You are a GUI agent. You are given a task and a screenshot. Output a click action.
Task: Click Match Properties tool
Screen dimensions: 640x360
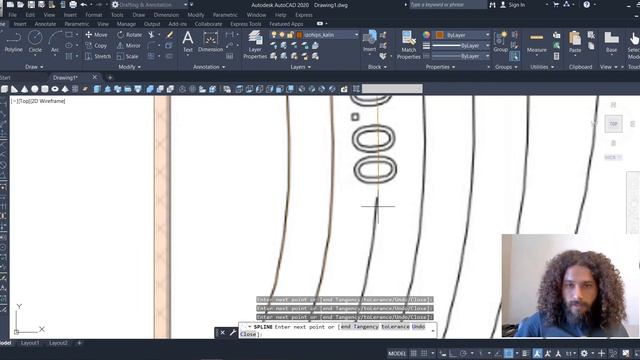point(408,44)
